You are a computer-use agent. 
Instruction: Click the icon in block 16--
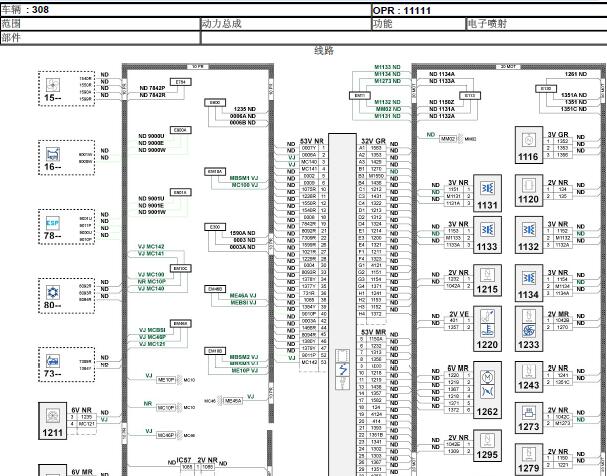(53, 154)
